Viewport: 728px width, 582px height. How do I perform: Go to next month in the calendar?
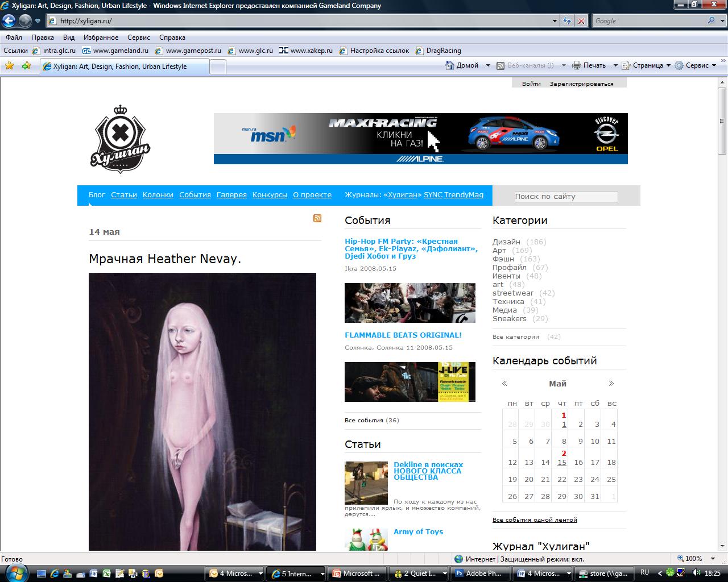pos(611,383)
